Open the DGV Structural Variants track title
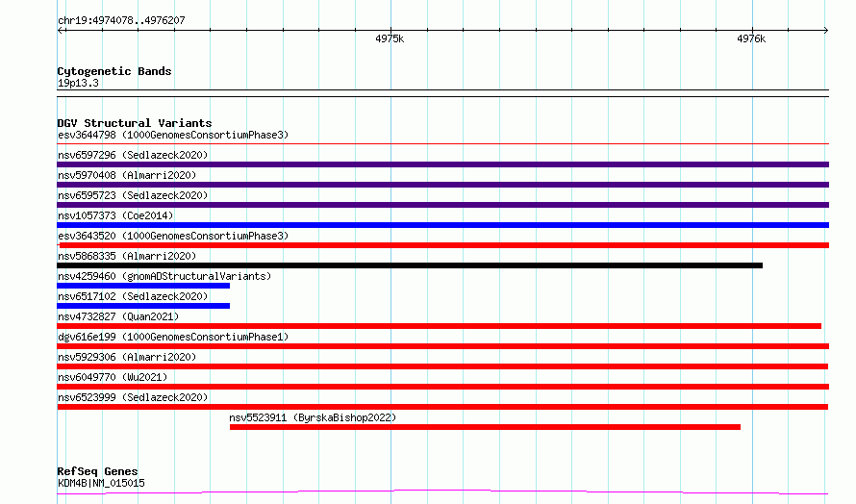The height and width of the screenshot is (504, 856). (135, 123)
